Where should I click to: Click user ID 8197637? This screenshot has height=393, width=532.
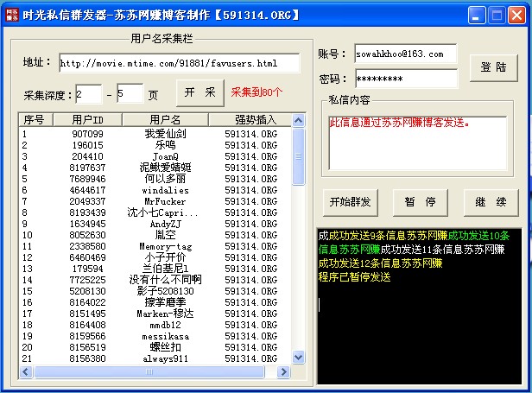pos(87,168)
